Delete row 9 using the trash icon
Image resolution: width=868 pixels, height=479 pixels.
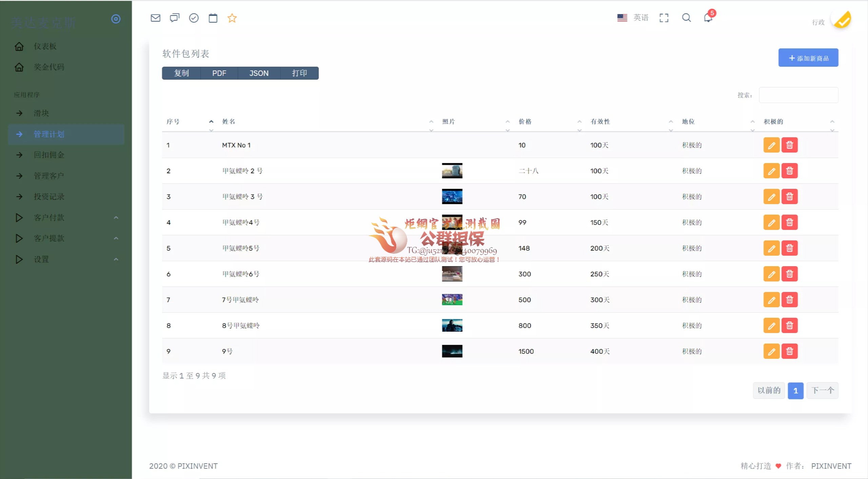click(x=790, y=351)
